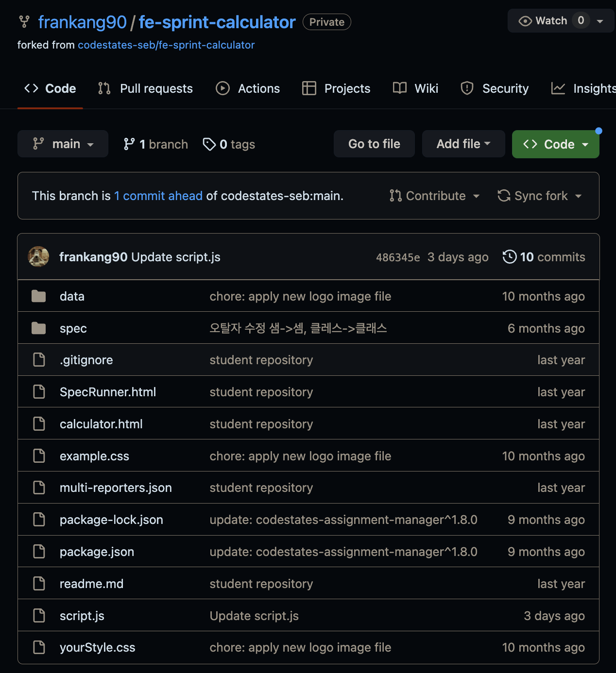Click the file icon next to SpecRunner.html
This screenshot has height=673, width=616.
[39, 392]
